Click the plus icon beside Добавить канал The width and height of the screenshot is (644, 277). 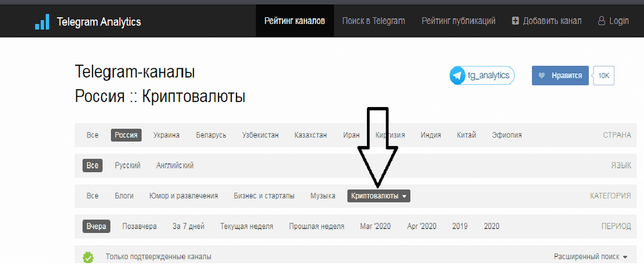click(x=515, y=21)
